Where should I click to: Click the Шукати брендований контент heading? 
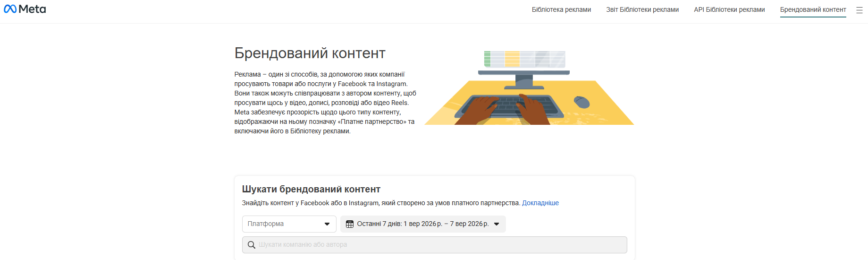311,189
